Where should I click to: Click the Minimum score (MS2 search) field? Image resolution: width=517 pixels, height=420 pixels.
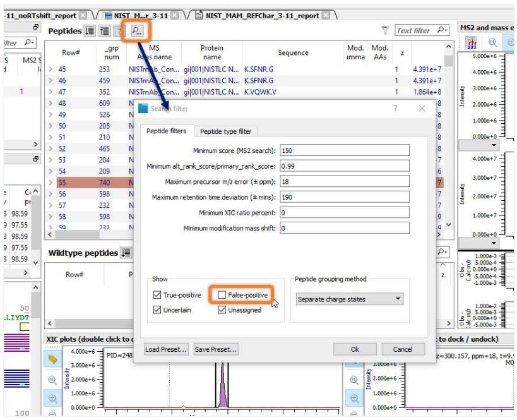click(x=345, y=150)
